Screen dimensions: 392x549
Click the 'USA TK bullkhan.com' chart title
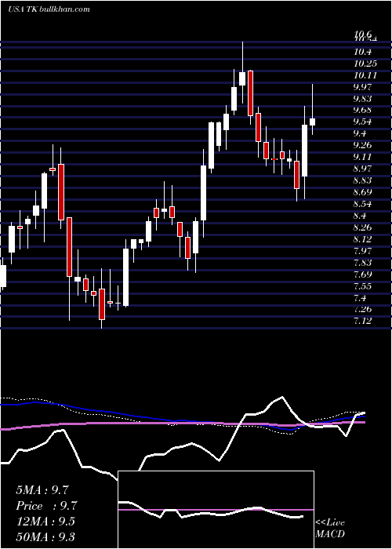[x=49, y=9]
